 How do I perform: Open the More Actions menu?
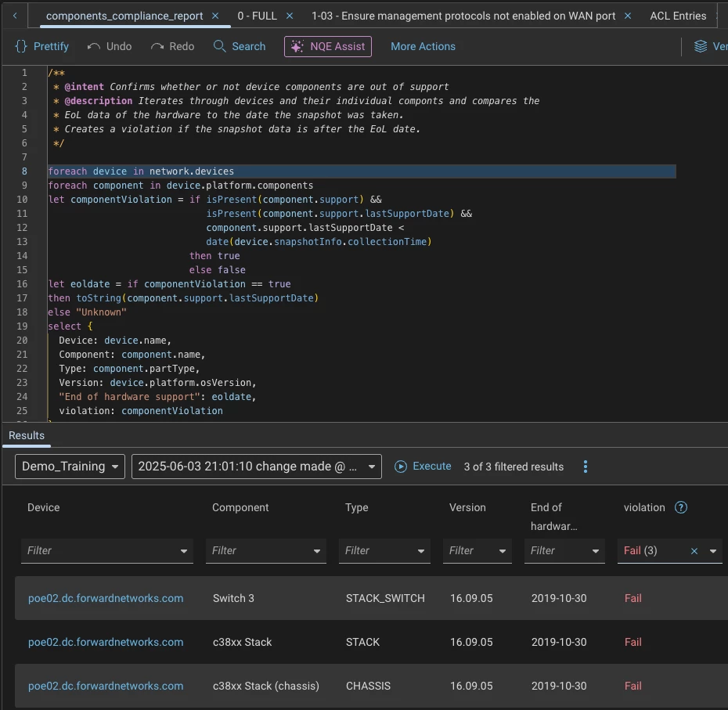(x=423, y=46)
